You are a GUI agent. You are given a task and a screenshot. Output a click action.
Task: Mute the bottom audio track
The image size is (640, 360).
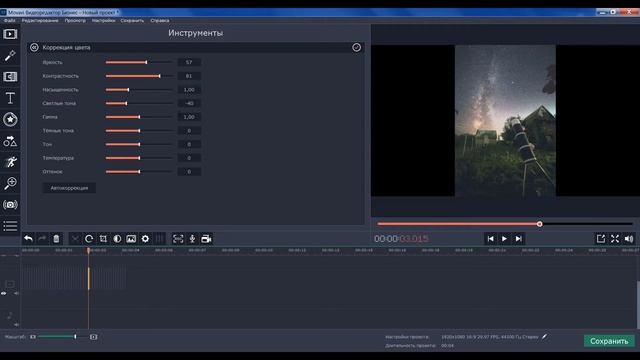[16, 325]
